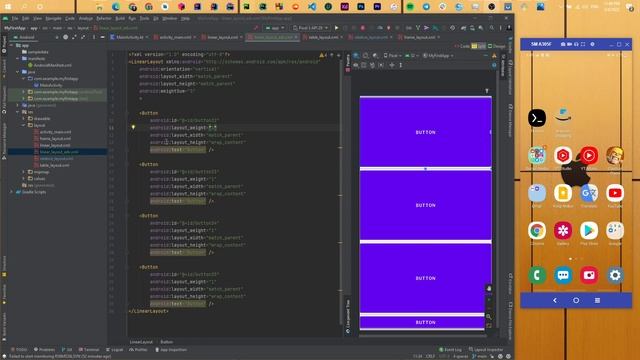Expand the drawable folder in project tree
Screen dimensions: 640x360
click(x=24, y=119)
